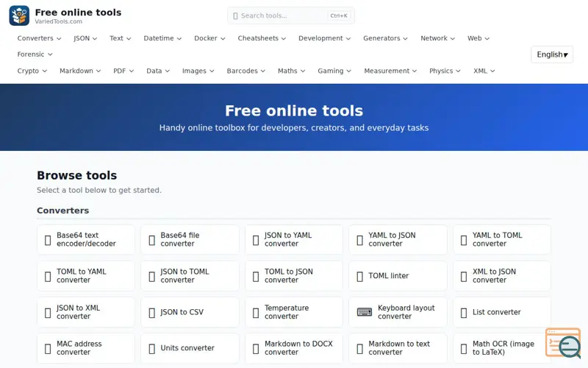Click icon beside XML to JSON converter

[464, 277]
